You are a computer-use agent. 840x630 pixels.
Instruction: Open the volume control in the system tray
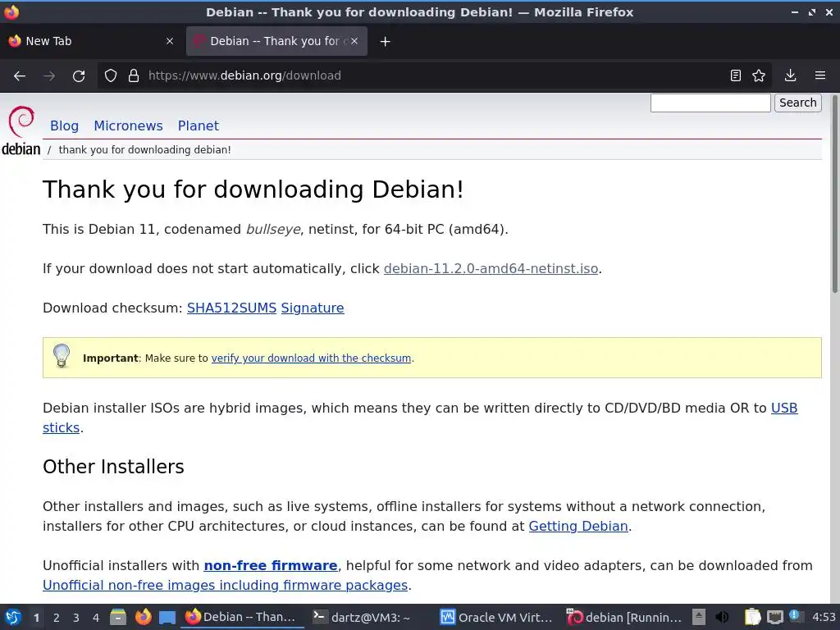pyautogui.click(x=722, y=617)
